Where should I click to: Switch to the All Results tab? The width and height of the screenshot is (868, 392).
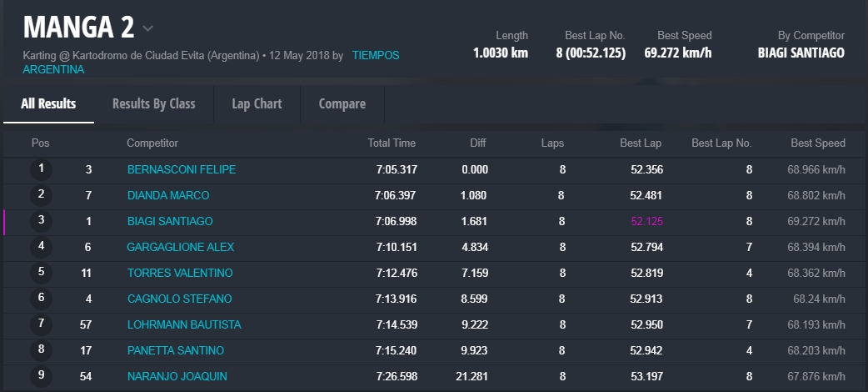48,104
